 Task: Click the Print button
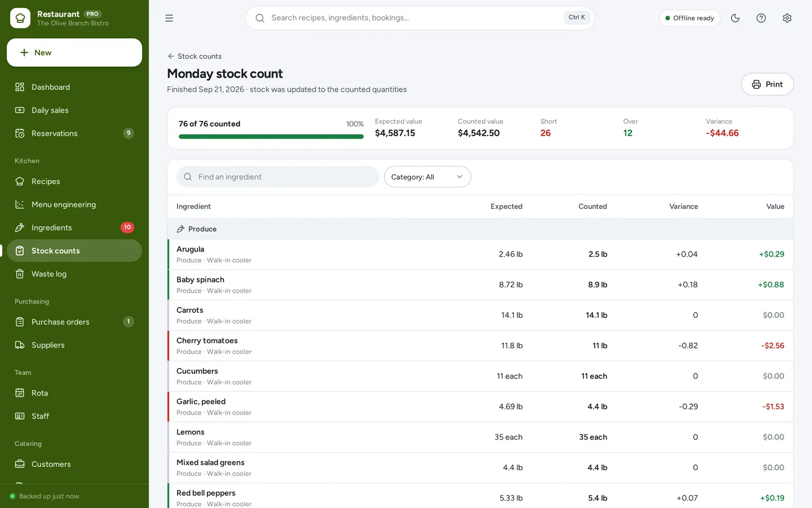click(767, 84)
